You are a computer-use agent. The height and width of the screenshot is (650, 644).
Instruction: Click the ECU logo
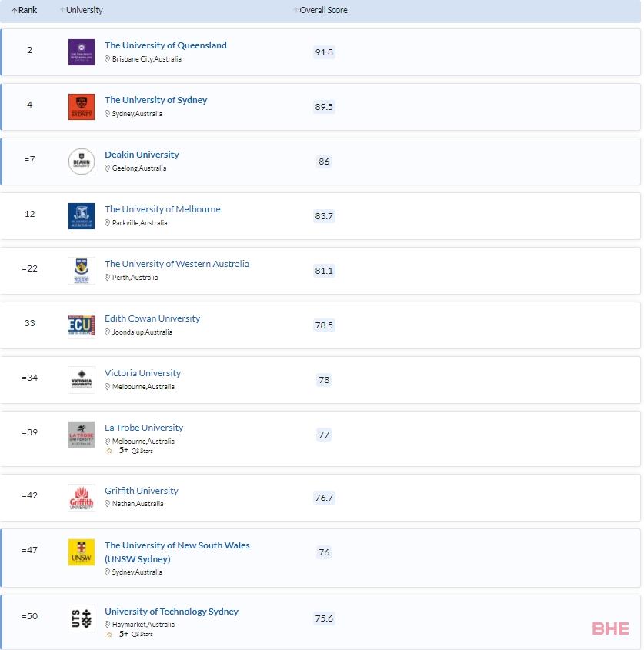82,325
